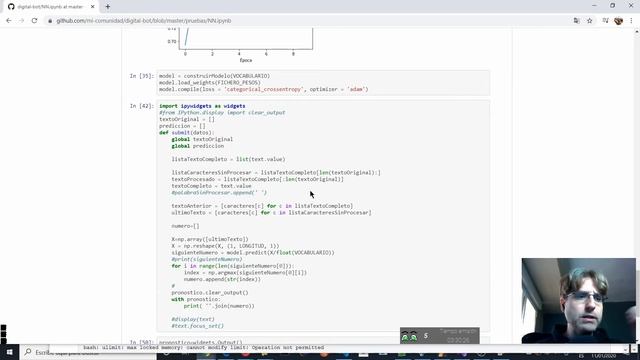The width and height of the screenshot is (640, 360).
Task: Click the "X=np.array([ultimoTexto])" line
Action: coord(210,239)
